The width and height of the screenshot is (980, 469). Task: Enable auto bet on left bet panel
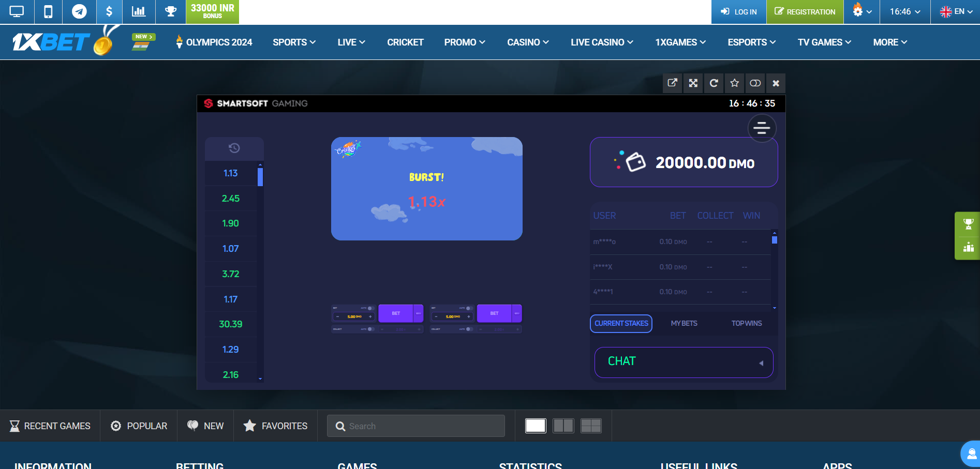tap(370, 308)
